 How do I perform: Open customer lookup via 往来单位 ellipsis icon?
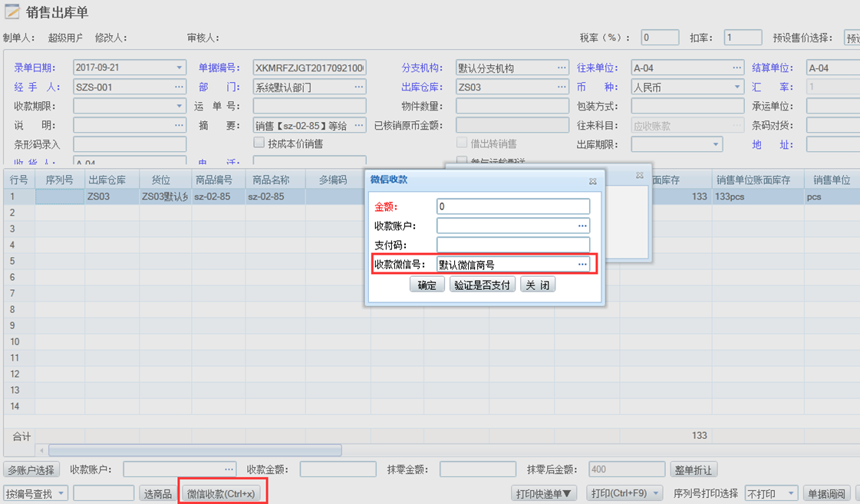pos(735,68)
